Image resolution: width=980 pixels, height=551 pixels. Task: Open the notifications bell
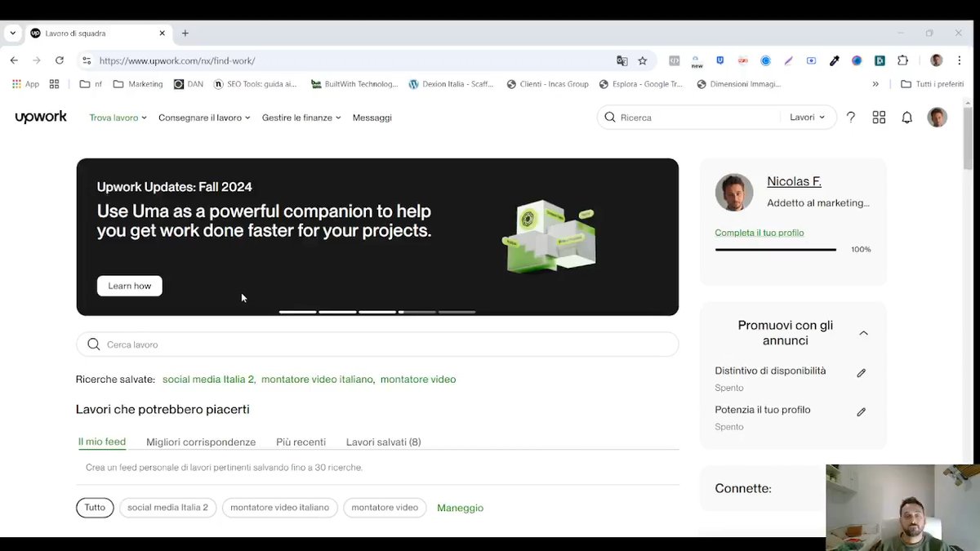(x=906, y=118)
